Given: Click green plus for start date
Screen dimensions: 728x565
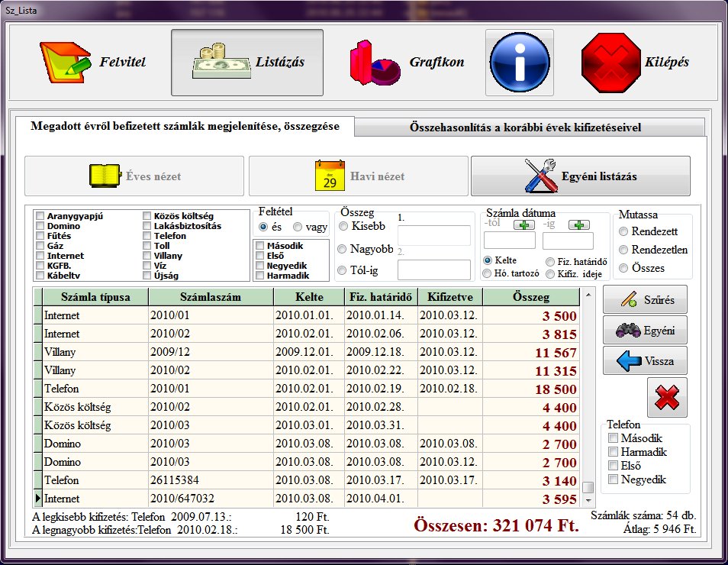Looking at the screenshot, I should coord(524,225).
